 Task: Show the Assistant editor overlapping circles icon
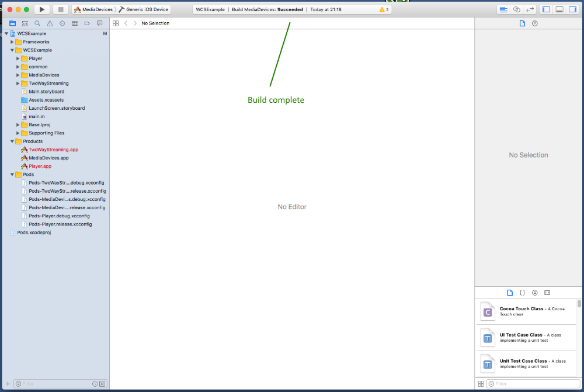pyautogui.click(x=516, y=9)
